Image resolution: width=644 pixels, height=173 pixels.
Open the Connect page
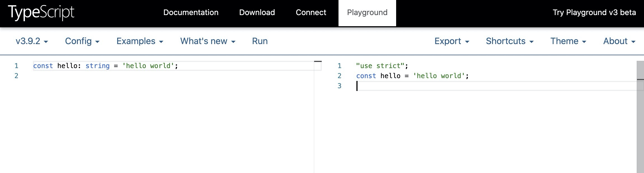(311, 13)
